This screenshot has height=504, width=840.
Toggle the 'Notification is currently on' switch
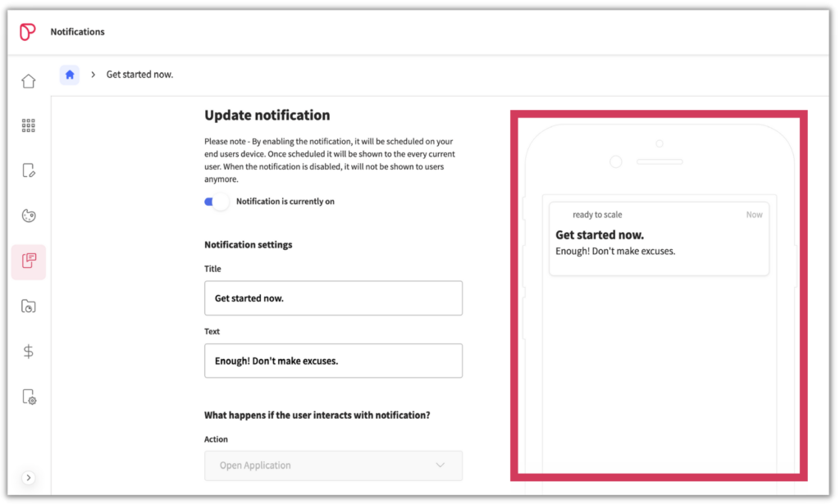point(216,202)
